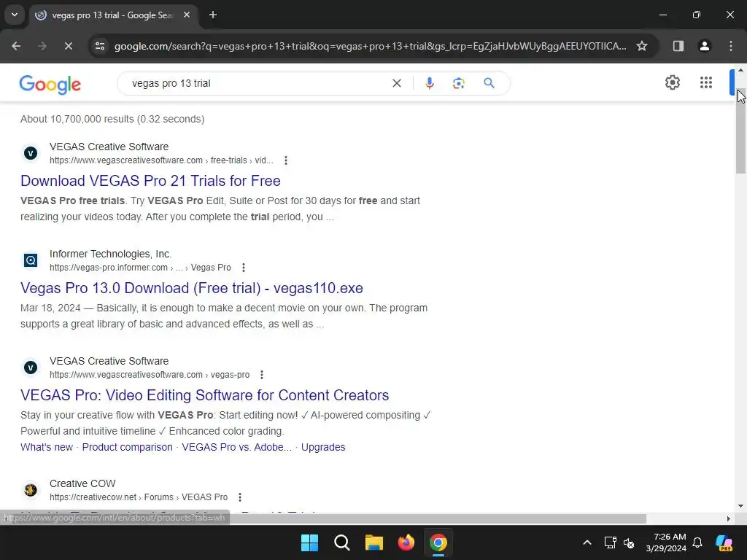Image resolution: width=747 pixels, height=560 pixels.
Task: Start a voice search with microphone
Action: point(429,83)
